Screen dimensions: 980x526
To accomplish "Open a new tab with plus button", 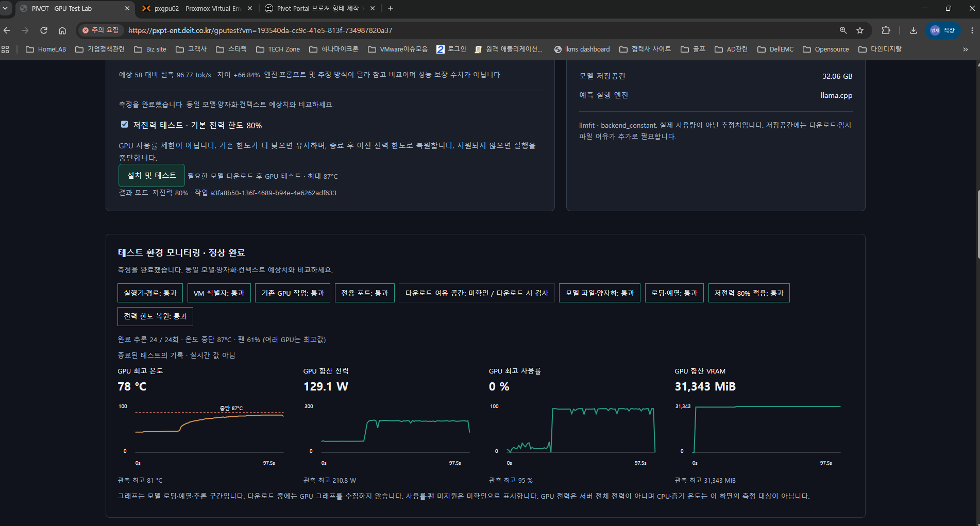I will (x=391, y=8).
